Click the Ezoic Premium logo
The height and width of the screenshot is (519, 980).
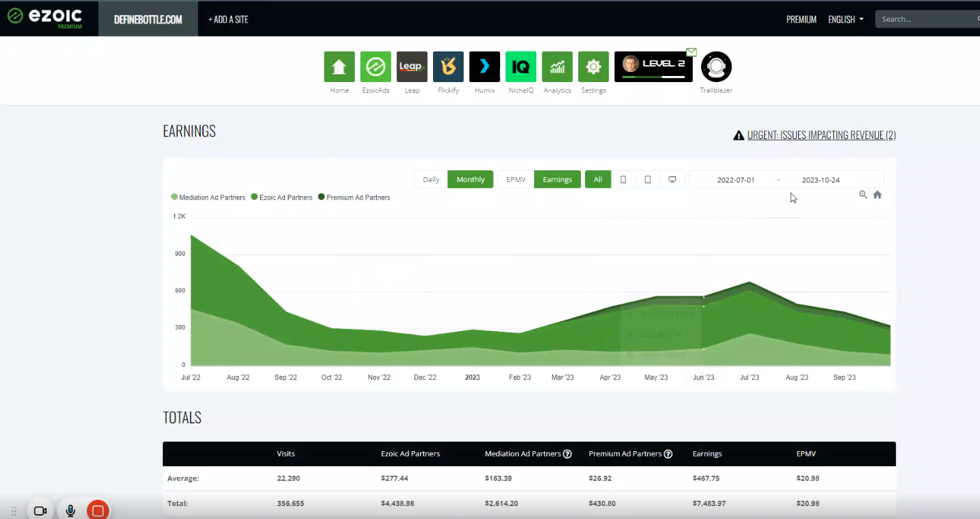pos(45,18)
